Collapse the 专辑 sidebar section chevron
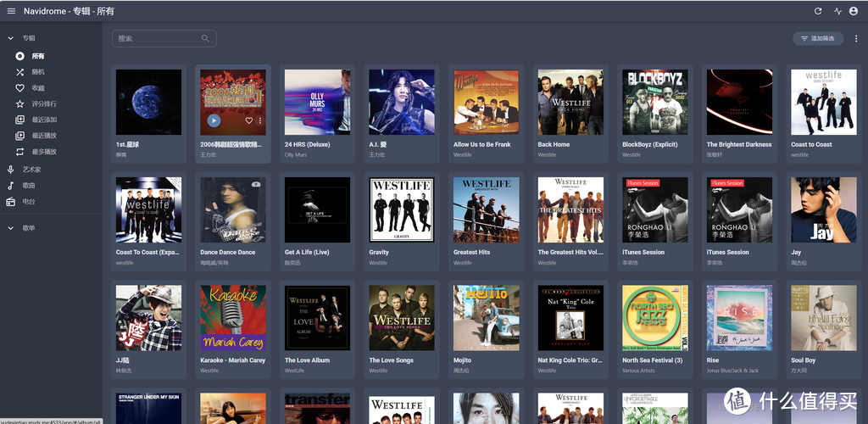Image resolution: width=868 pixels, height=424 pixels. click(x=10, y=38)
